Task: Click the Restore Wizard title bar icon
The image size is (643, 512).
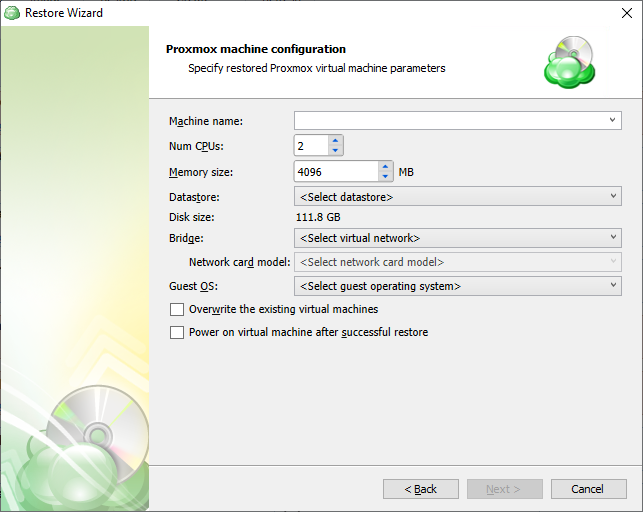Action: [x=12, y=13]
